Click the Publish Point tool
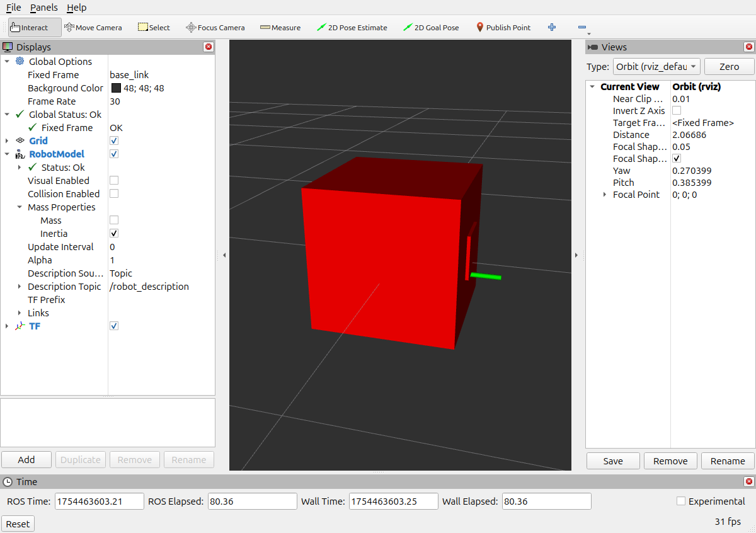The height and width of the screenshot is (533, 756). (x=503, y=28)
